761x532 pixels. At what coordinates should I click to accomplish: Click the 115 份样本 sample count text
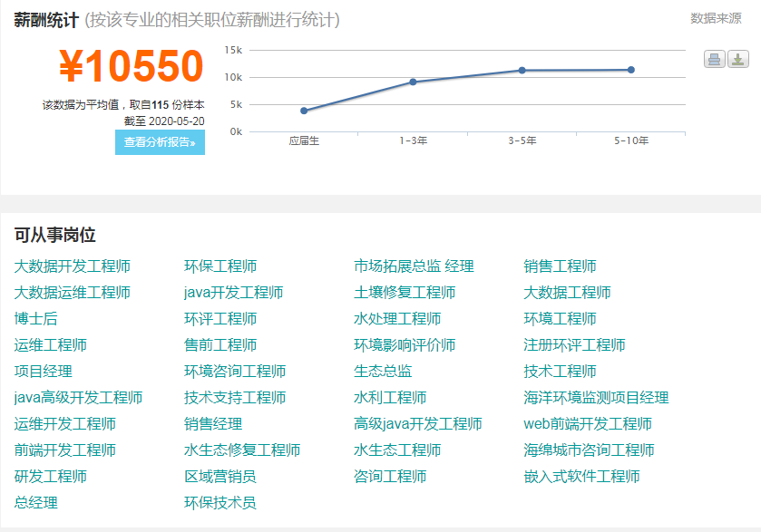[178, 105]
